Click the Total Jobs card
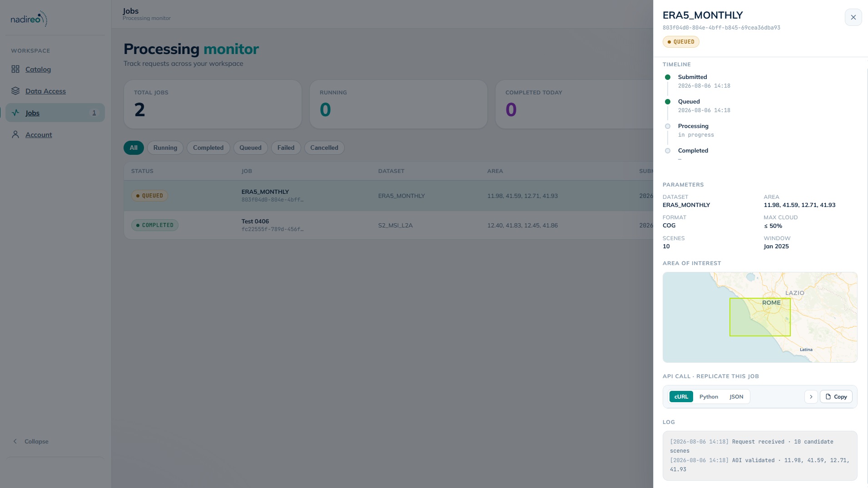 [x=213, y=104]
